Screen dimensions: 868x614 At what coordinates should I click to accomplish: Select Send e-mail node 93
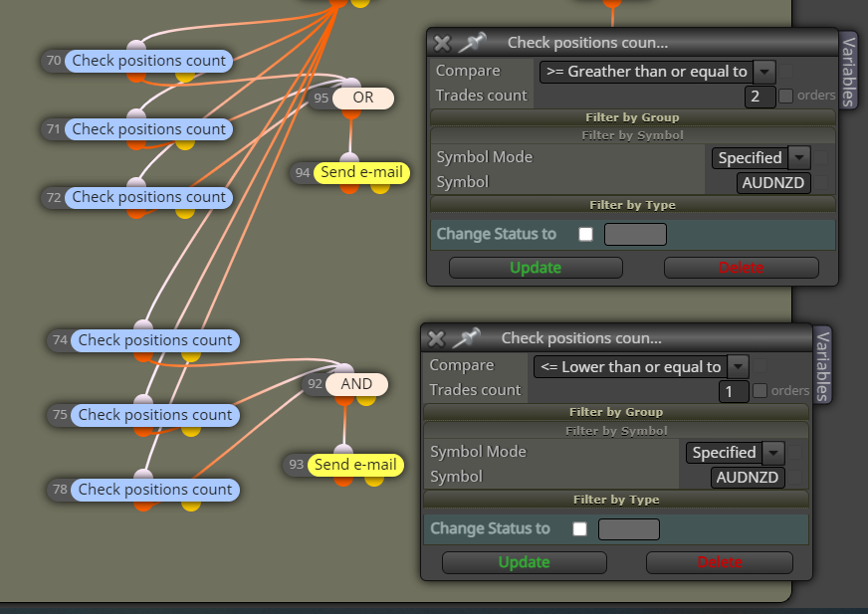(x=355, y=465)
